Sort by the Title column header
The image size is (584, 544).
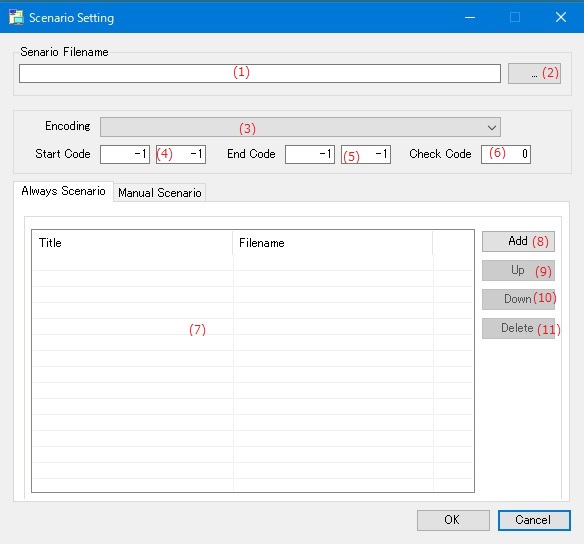132,243
